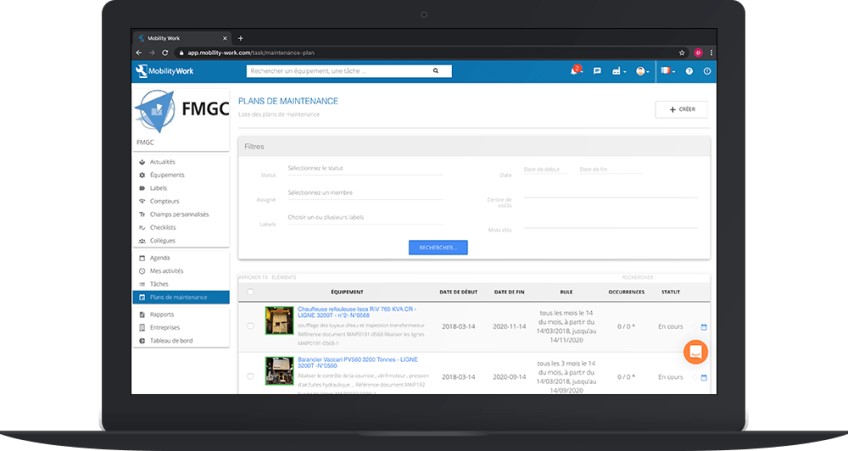Click the Balancier Vaccari equipment thumbnail
848x451 pixels.
(279, 370)
